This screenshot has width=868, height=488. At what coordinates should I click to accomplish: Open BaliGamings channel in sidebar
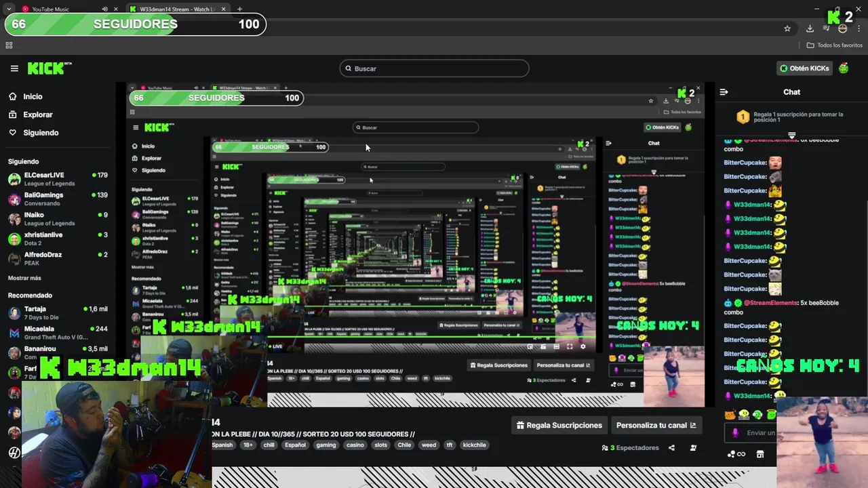click(58, 199)
